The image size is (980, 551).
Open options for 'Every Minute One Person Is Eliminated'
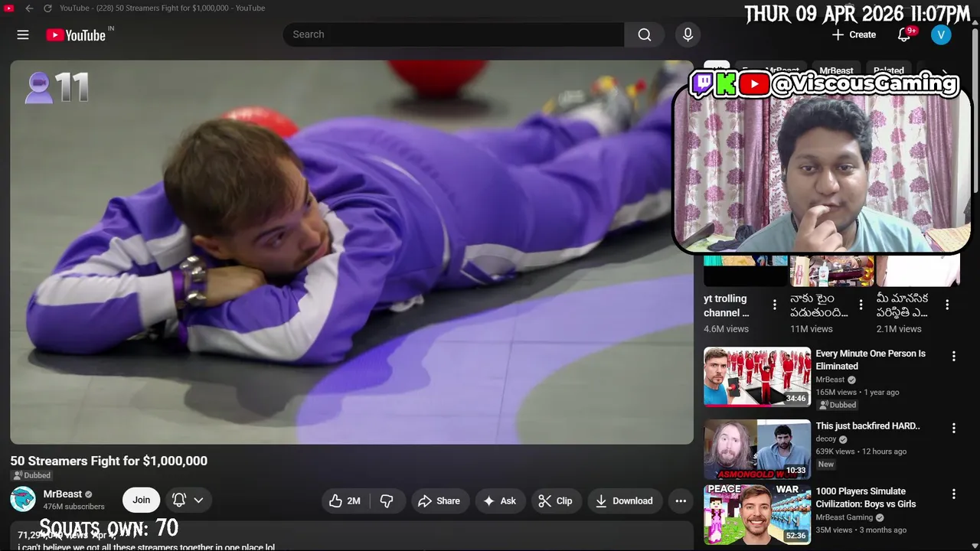[954, 356]
